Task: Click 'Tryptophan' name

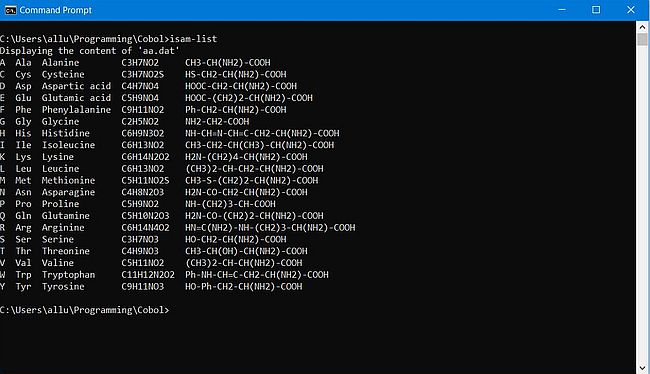Action: (x=68, y=275)
